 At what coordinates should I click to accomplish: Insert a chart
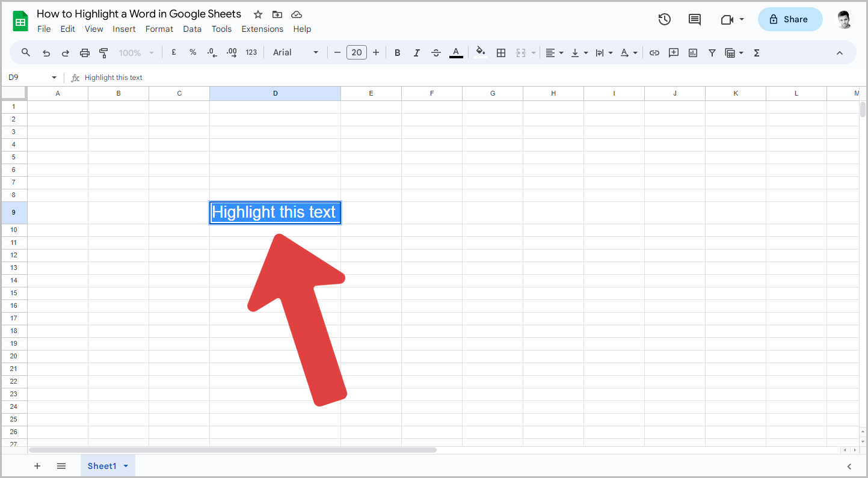click(x=692, y=52)
